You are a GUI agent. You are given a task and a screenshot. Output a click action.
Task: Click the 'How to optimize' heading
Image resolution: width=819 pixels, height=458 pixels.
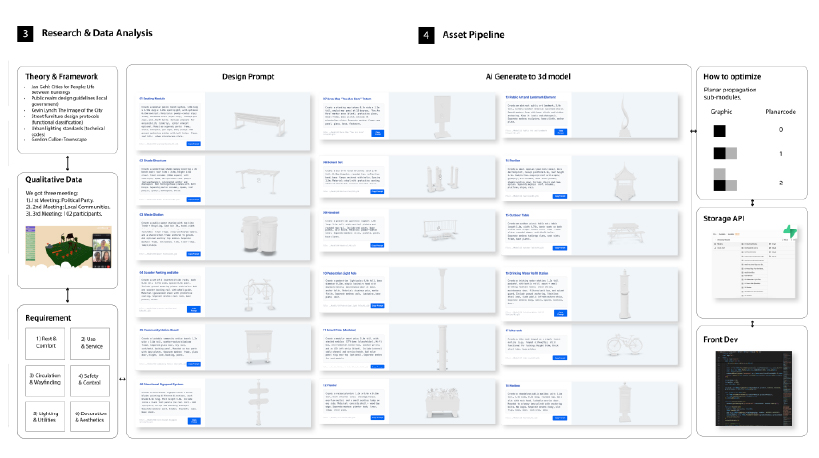[x=732, y=77]
